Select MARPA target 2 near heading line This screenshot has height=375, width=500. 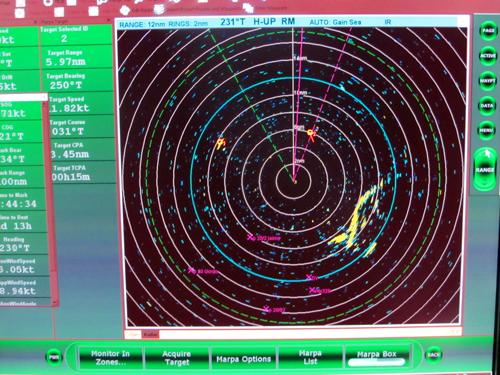click(x=311, y=134)
